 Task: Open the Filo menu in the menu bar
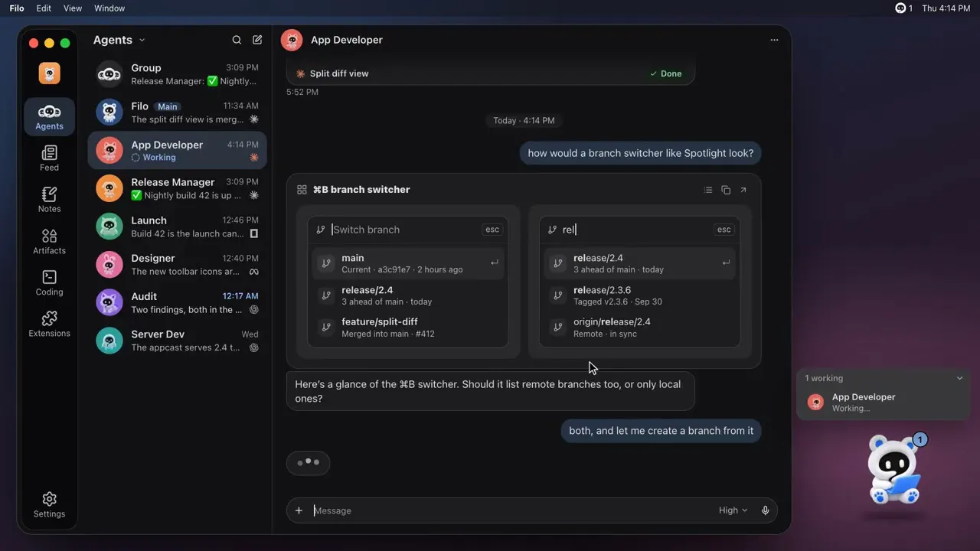17,8
